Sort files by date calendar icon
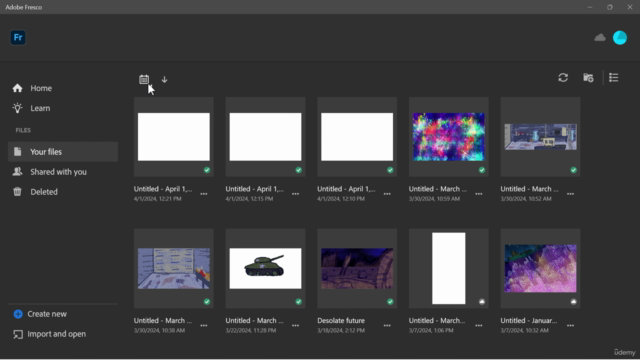640x360 pixels. [x=144, y=79]
